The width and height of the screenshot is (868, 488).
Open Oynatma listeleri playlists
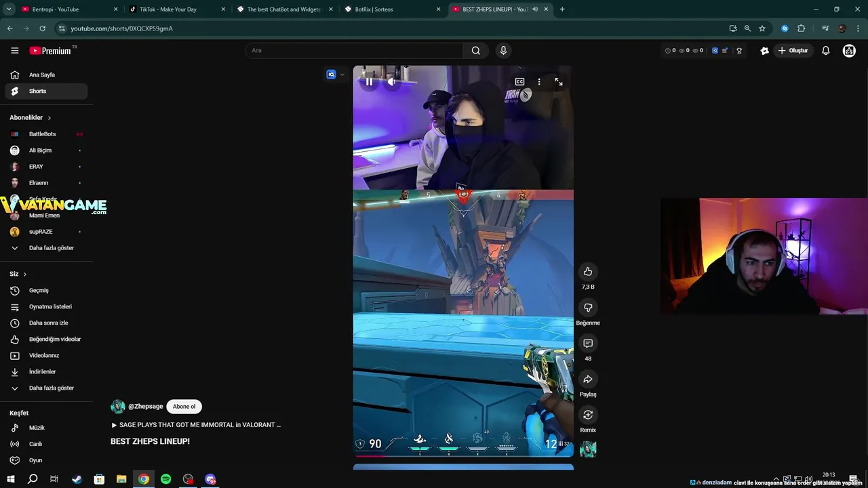pyautogui.click(x=46, y=307)
